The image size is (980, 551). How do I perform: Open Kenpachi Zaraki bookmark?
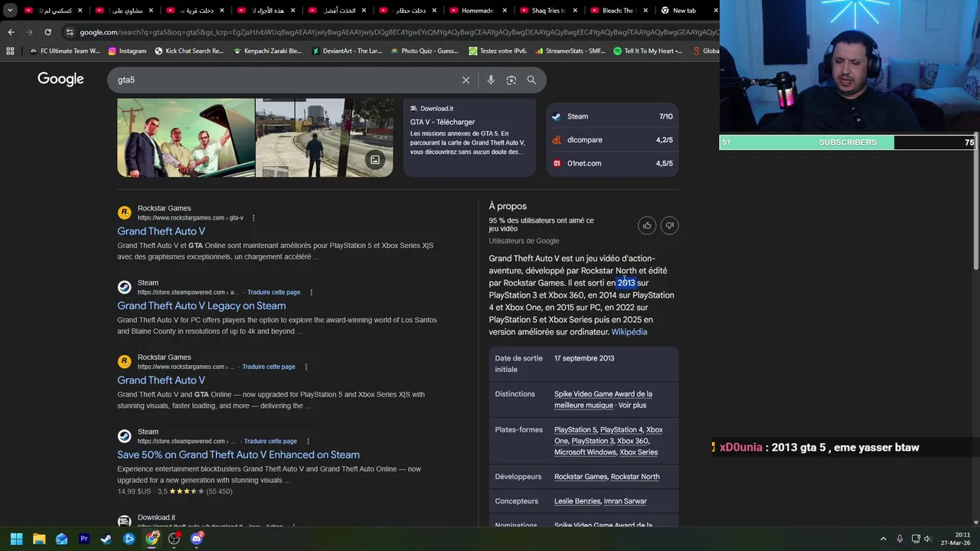[267, 51]
